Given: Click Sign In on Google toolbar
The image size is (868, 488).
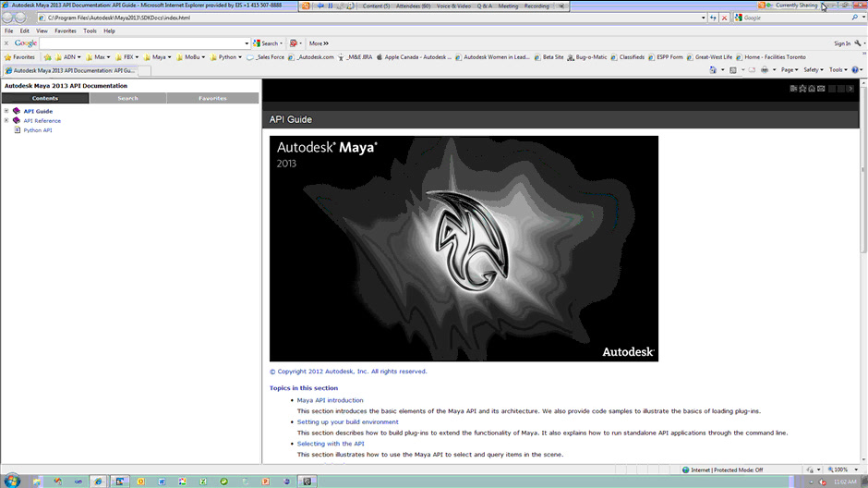Looking at the screenshot, I should (x=842, y=43).
